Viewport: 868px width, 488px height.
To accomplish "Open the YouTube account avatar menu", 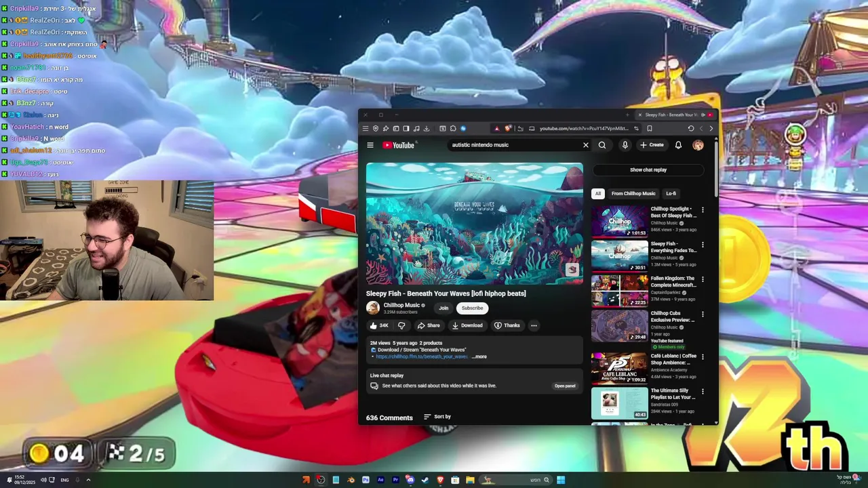I will tap(698, 145).
